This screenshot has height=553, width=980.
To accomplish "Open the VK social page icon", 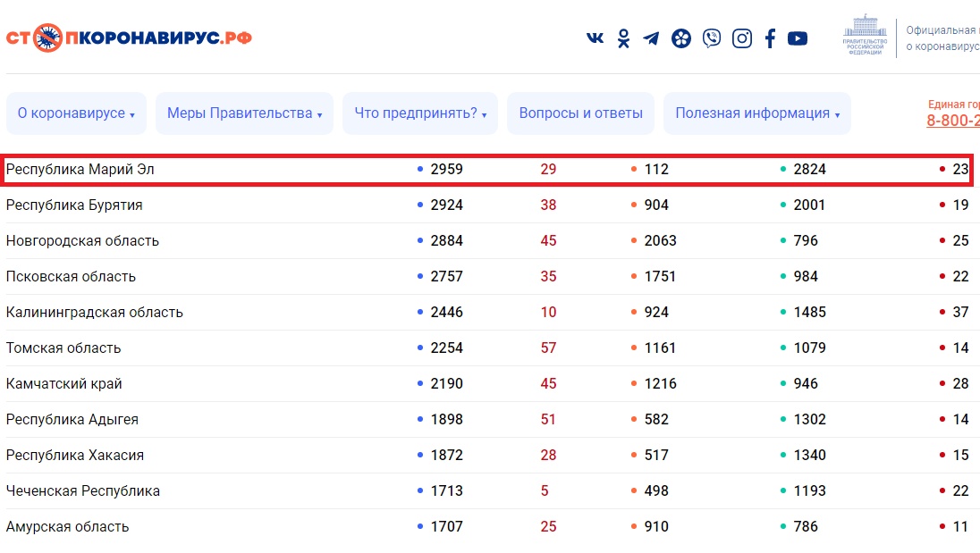I will coord(595,38).
